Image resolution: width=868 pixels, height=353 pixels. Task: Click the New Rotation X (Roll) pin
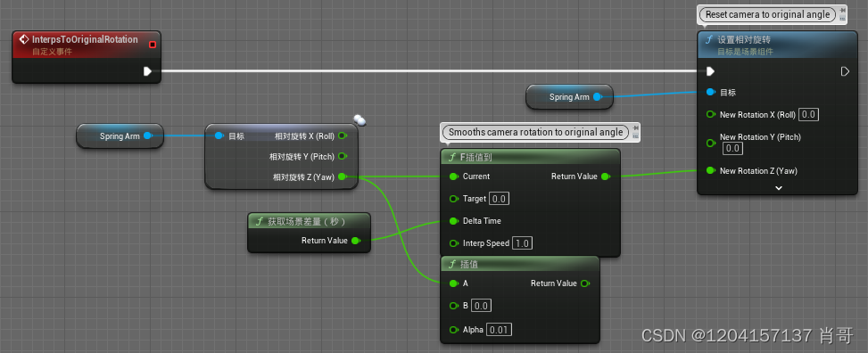coord(711,114)
